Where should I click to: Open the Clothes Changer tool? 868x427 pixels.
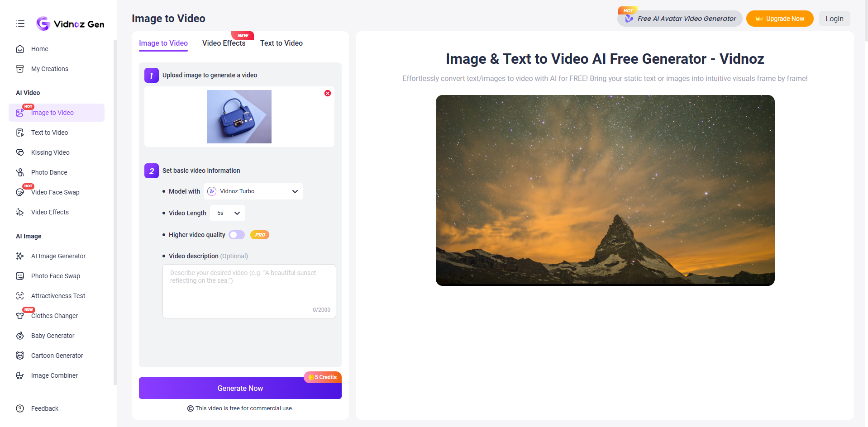pos(54,316)
